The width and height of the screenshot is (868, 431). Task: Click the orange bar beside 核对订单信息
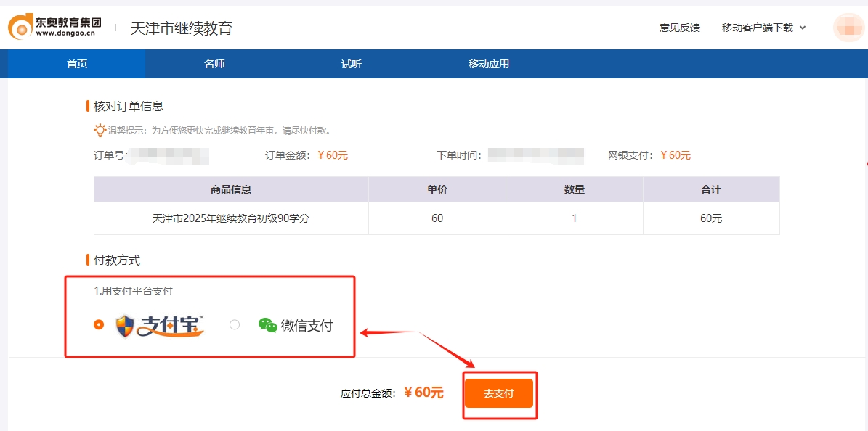tap(86, 105)
